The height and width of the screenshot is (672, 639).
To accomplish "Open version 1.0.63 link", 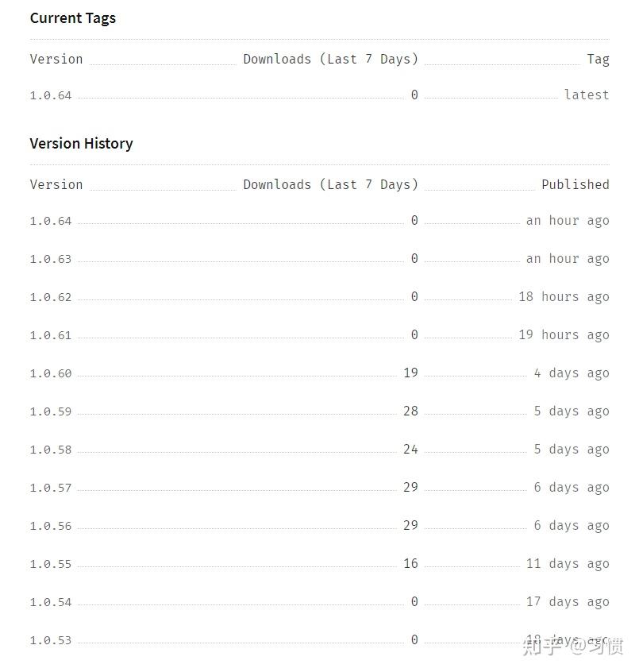I will [x=51, y=259].
